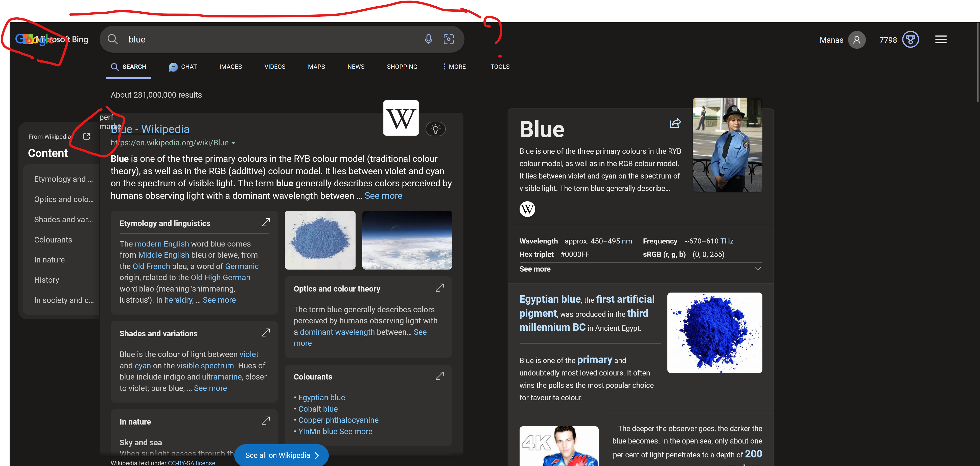The height and width of the screenshot is (466, 980).
Task: Switch to the IMAGES tab
Action: coord(230,67)
